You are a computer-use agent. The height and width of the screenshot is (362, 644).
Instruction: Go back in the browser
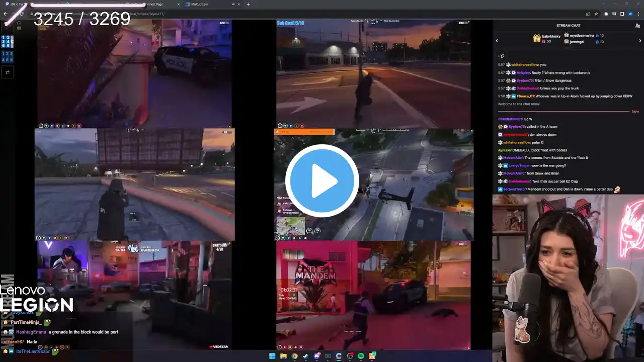6,14
